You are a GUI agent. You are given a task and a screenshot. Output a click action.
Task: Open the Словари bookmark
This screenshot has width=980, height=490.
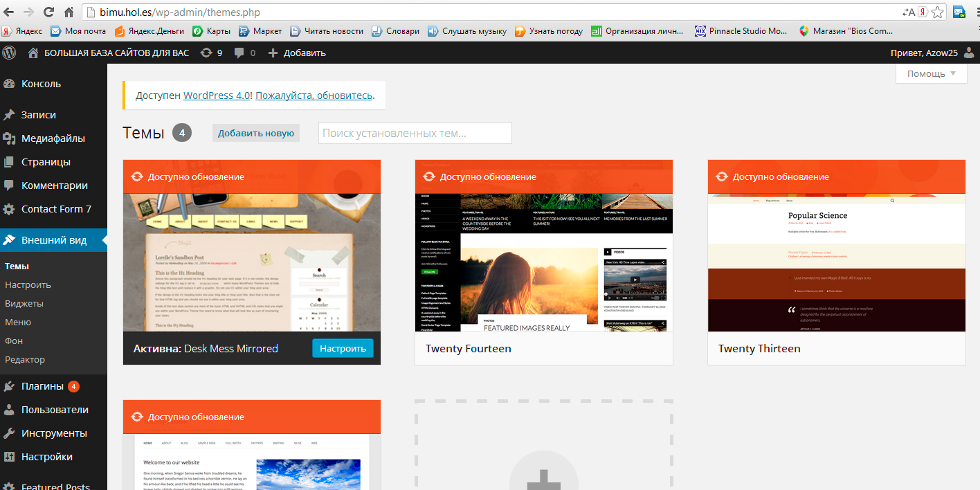tap(395, 31)
